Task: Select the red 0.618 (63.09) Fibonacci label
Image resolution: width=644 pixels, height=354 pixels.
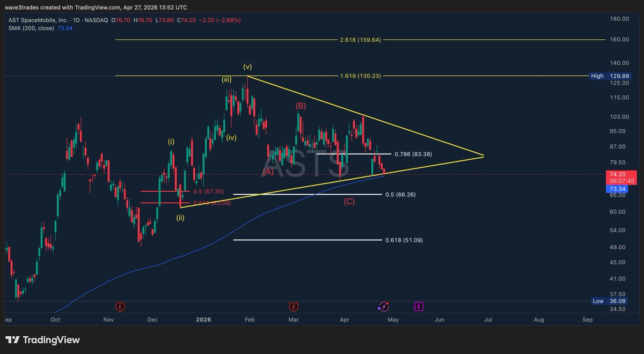Action: (211, 203)
